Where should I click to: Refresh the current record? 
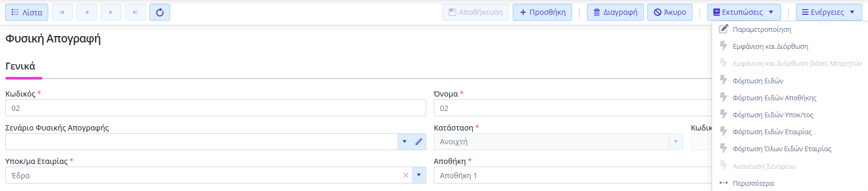click(160, 12)
